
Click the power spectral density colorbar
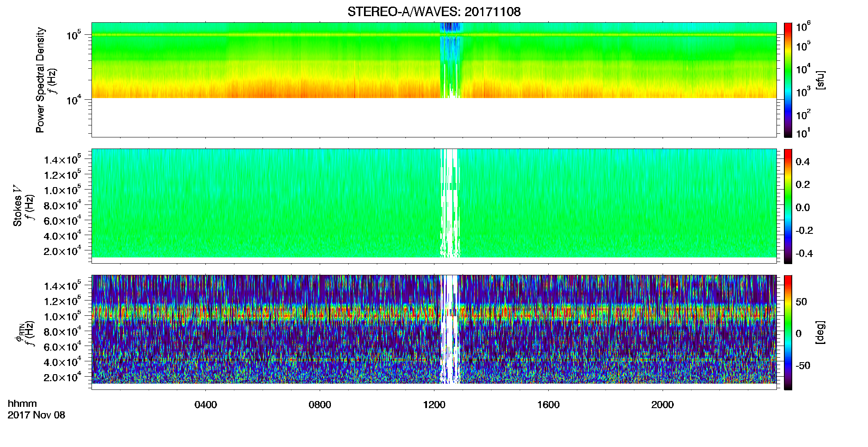[788, 80]
